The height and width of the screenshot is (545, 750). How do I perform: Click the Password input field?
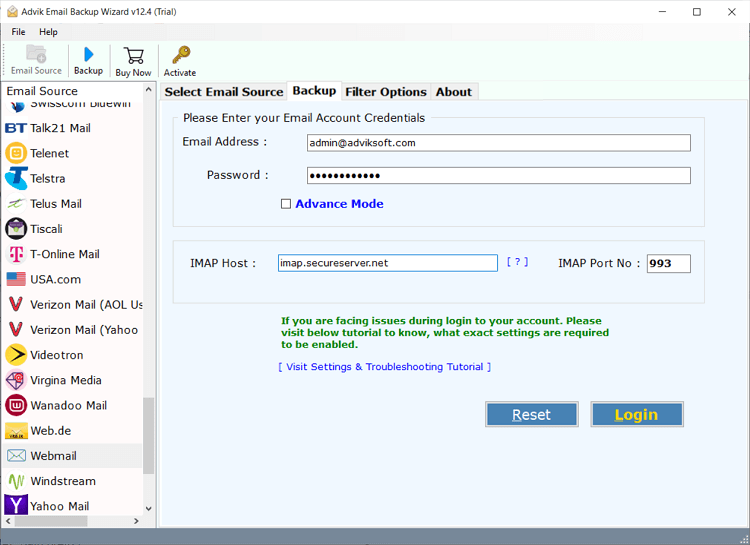498,176
